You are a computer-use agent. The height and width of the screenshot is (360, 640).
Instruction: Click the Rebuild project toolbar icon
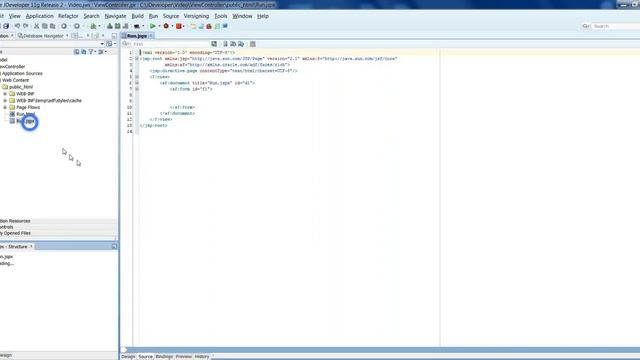tap(118, 26)
